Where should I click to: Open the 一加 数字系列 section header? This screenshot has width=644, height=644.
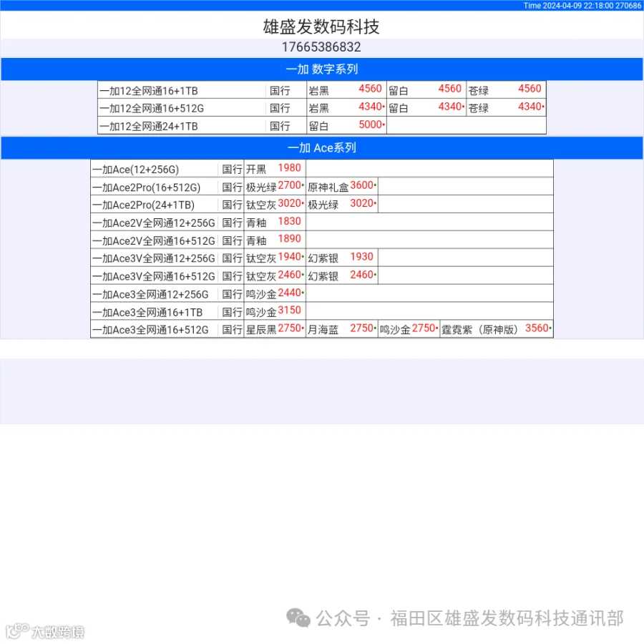coord(322,69)
